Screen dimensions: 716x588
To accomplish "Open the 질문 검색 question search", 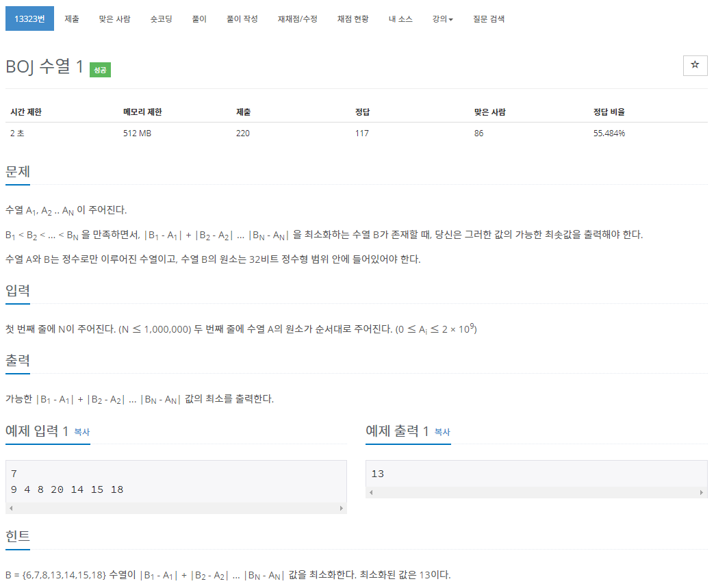I will point(489,18).
